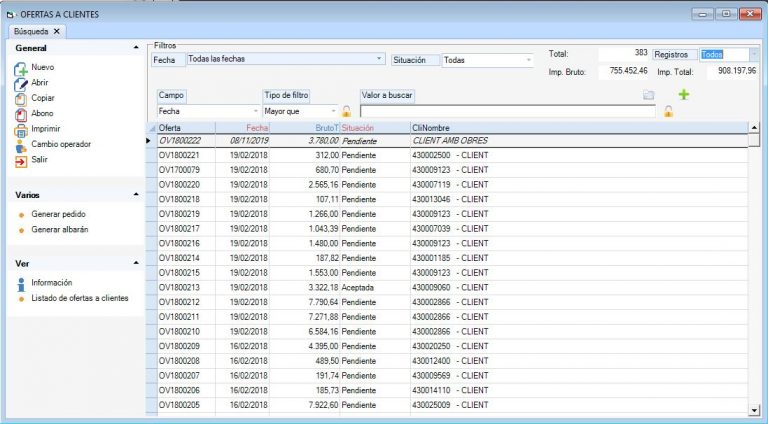Click the Cambio operador person icon
The image size is (768, 424).
click(21, 146)
